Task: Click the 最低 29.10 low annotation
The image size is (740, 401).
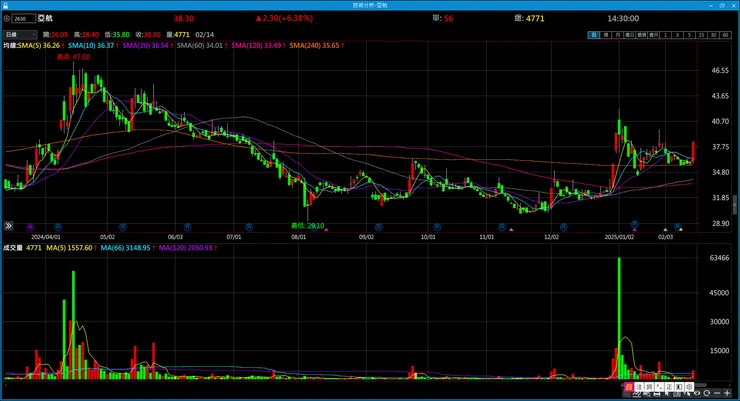Action: (307, 226)
